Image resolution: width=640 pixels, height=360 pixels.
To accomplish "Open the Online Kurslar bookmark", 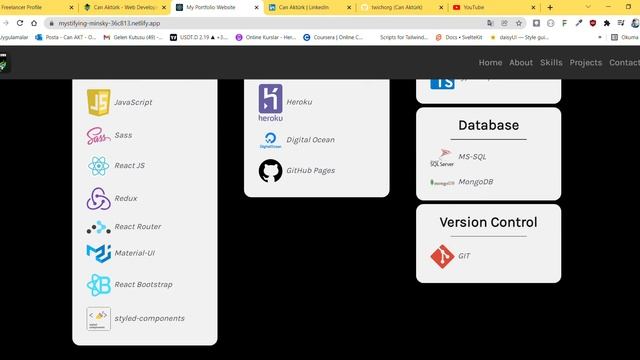I will (x=266, y=37).
